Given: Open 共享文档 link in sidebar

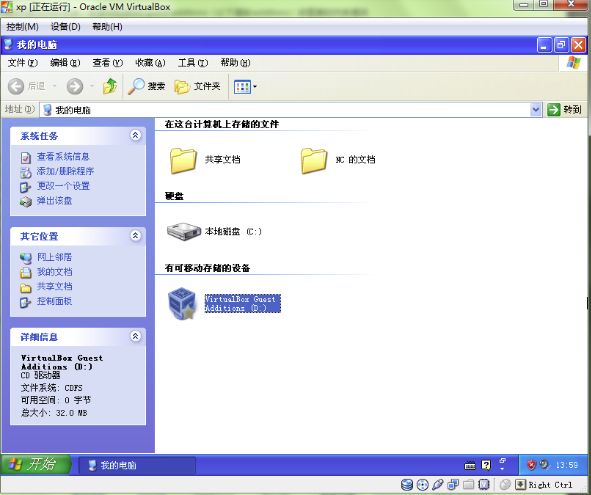Looking at the screenshot, I should point(54,286).
